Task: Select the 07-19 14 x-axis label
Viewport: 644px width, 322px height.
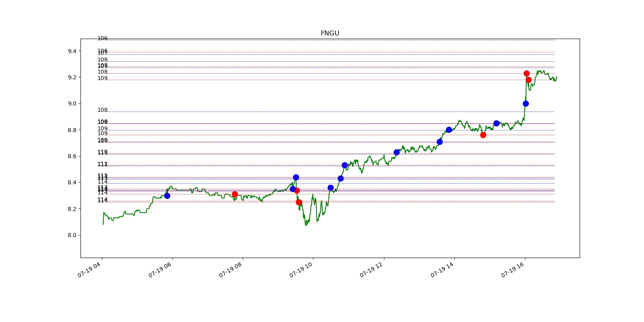Action: (442, 270)
